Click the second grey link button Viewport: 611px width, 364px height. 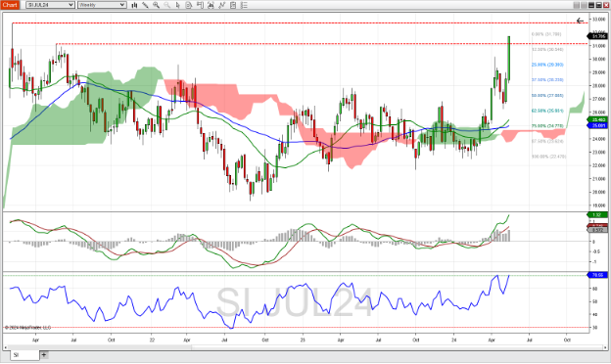click(584, 5)
